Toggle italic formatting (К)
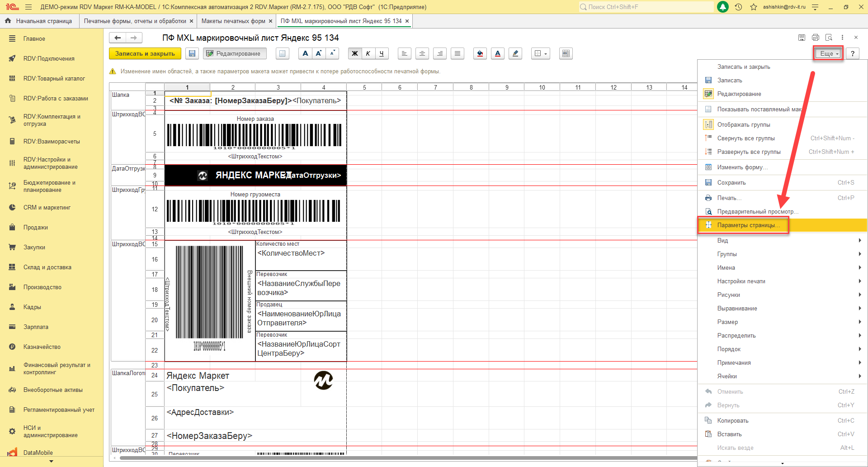Screen dimensions: 868x467 pos(368,53)
